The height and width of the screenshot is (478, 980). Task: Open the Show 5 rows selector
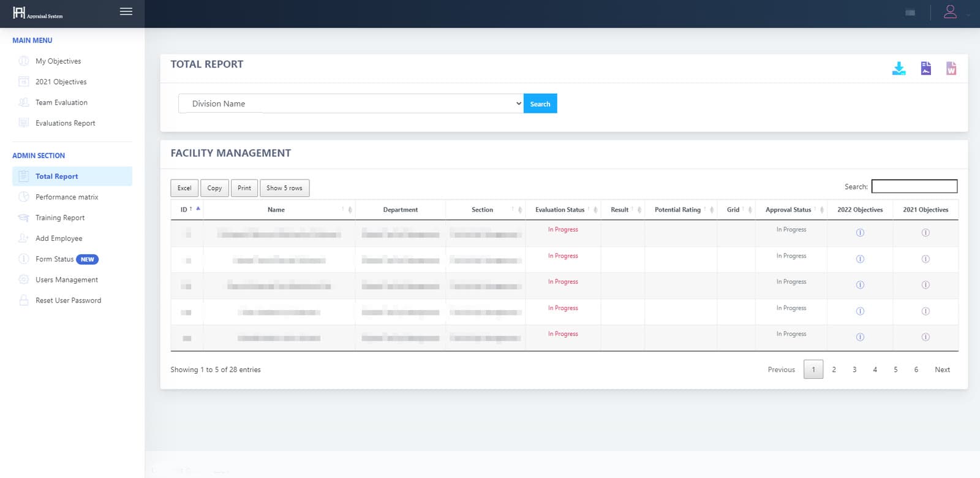pos(284,188)
